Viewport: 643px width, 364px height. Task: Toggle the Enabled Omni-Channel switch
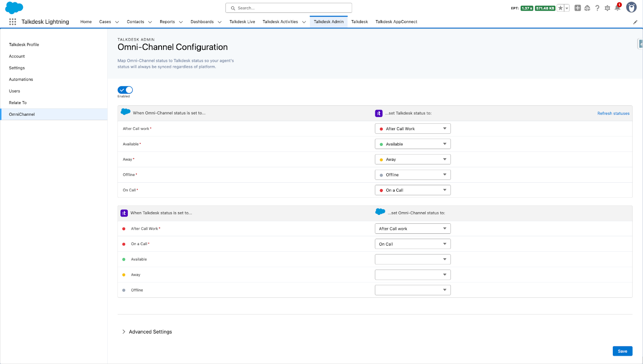coord(125,90)
